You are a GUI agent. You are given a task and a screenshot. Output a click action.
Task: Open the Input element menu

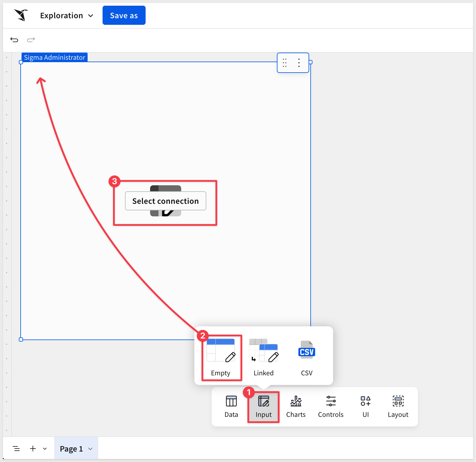click(263, 406)
